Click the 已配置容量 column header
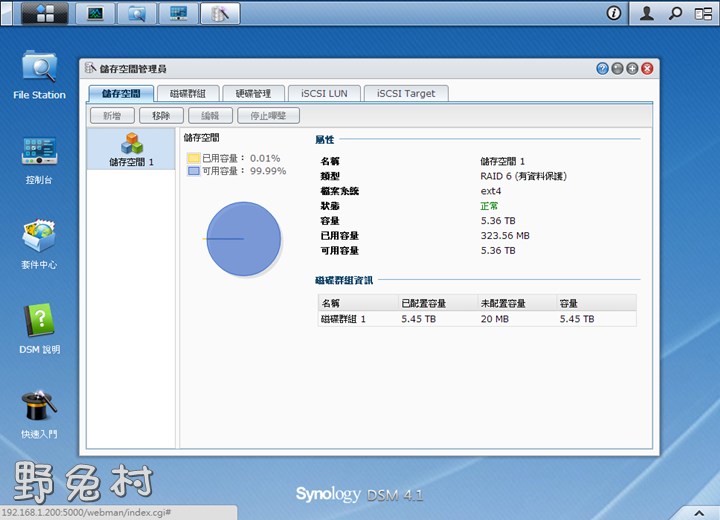The image size is (720, 520). (438, 303)
